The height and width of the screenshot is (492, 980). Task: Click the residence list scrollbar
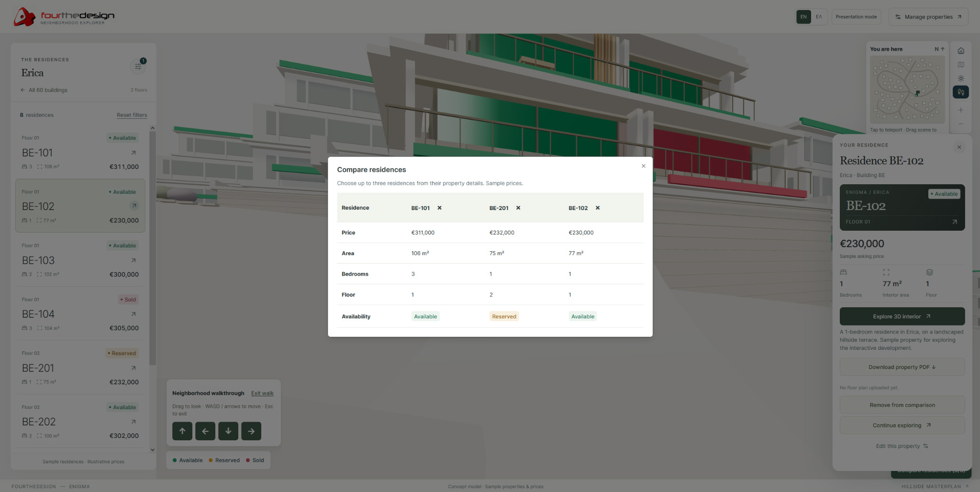pos(152,248)
